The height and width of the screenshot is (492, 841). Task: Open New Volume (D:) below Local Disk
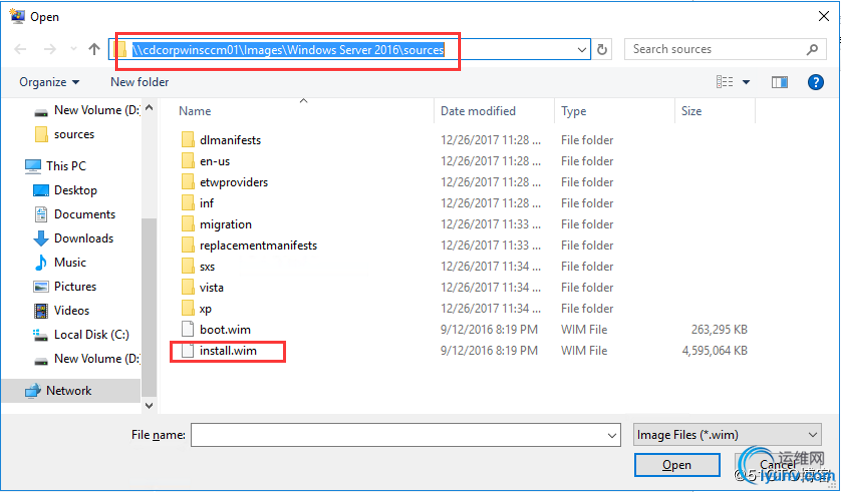pyautogui.click(x=96, y=358)
